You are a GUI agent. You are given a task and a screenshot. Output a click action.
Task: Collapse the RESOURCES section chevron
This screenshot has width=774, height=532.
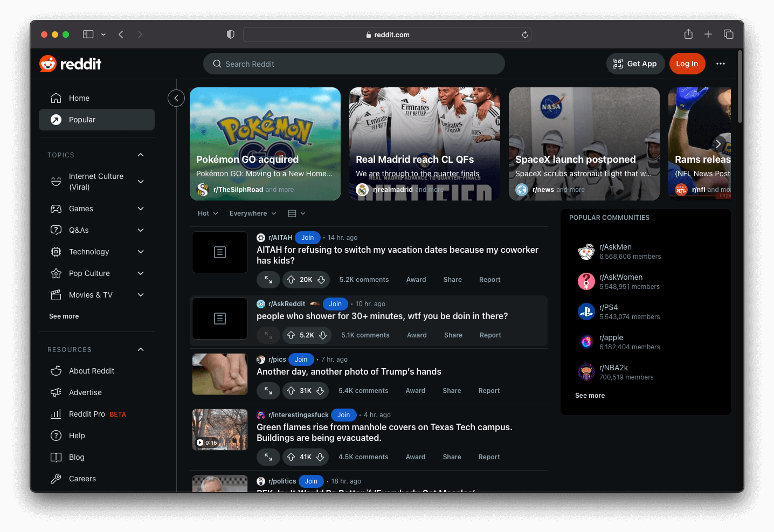point(140,349)
